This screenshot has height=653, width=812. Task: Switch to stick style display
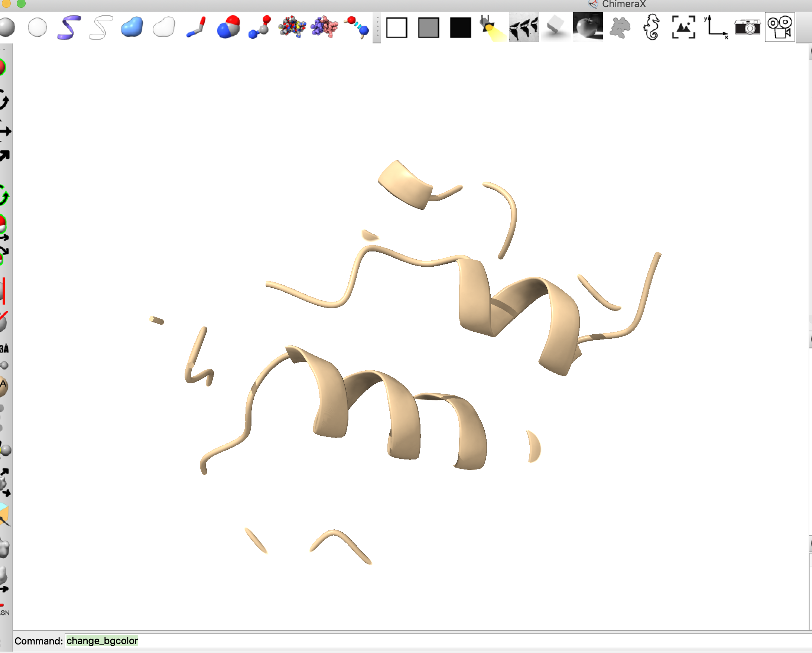click(196, 27)
